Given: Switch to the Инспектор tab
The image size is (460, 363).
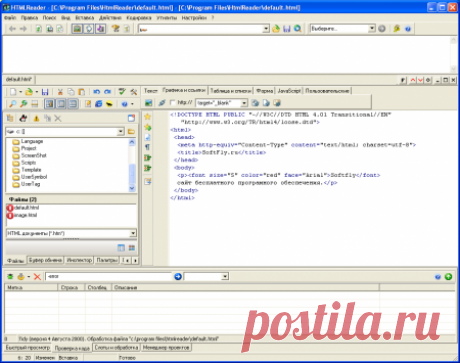Looking at the screenshot, I should (x=79, y=260).
